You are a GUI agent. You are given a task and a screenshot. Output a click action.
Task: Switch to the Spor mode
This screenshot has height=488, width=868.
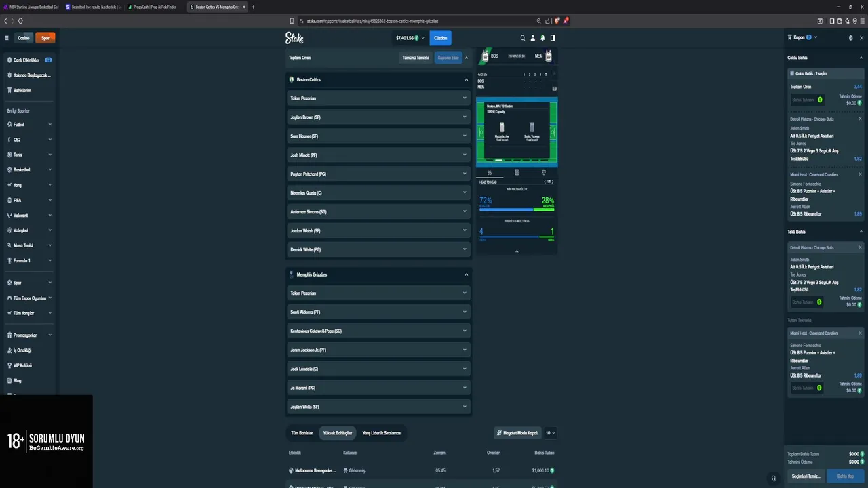45,38
